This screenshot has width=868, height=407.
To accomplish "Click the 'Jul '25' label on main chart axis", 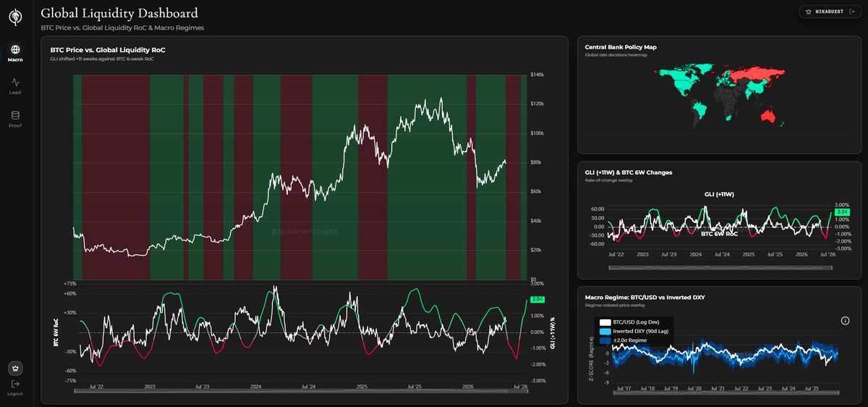I will (415, 387).
